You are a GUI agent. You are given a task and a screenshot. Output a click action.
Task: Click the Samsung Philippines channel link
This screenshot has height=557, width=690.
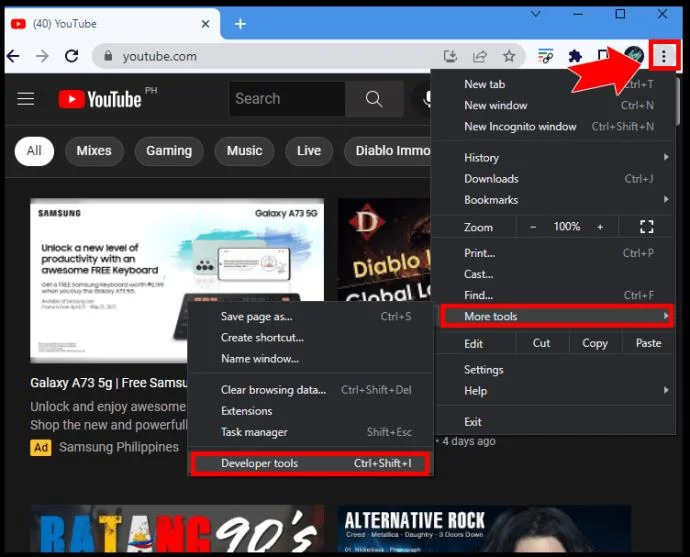(x=119, y=447)
